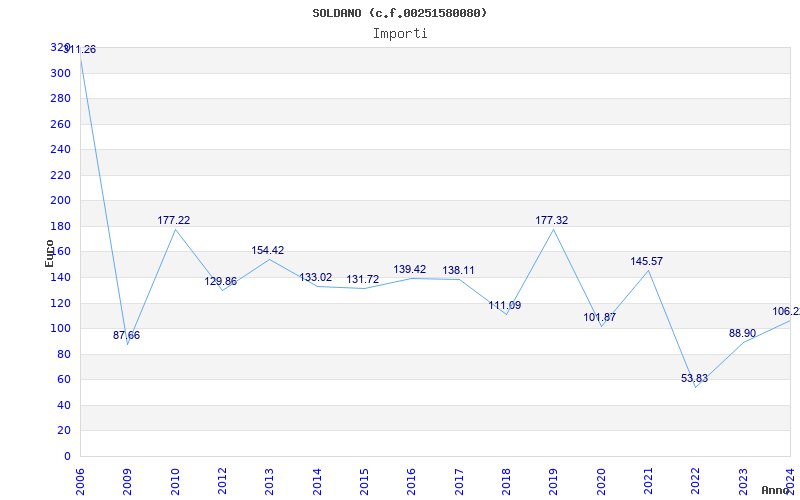Click the x-axis year label 2017
The height and width of the screenshot is (500, 800).
click(459, 482)
